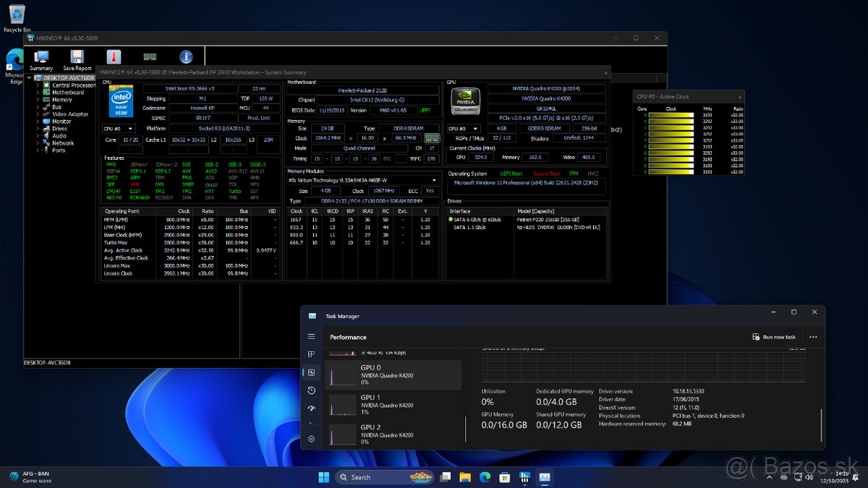Open the CPU #0 selector dropdown

point(119,128)
